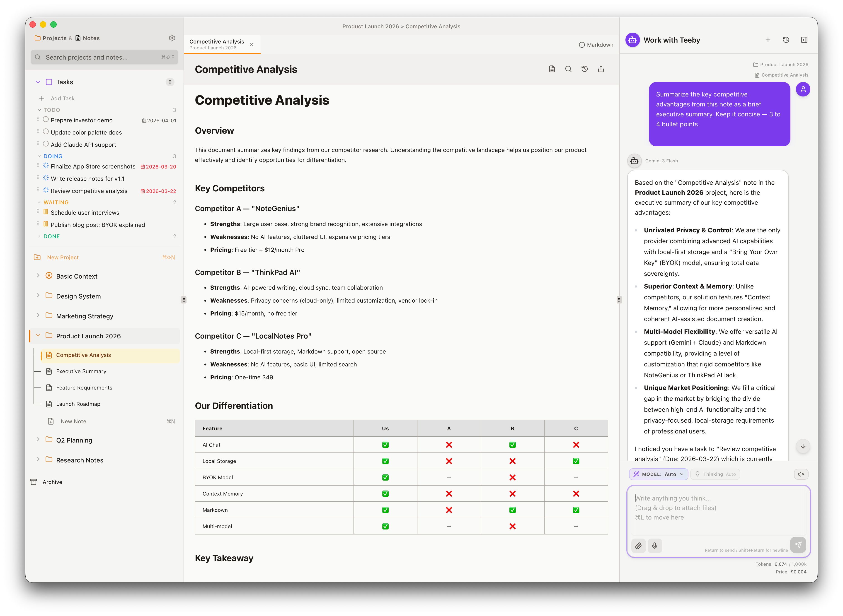Screen dimensions: 843x616
Task: Open the Archive section
Action: click(x=52, y=482)
